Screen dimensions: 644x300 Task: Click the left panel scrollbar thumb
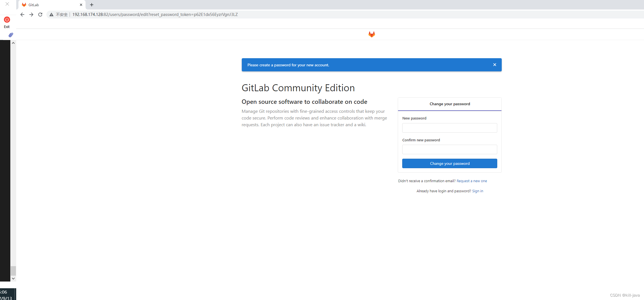pyautogui.click(x=13, y=271)
